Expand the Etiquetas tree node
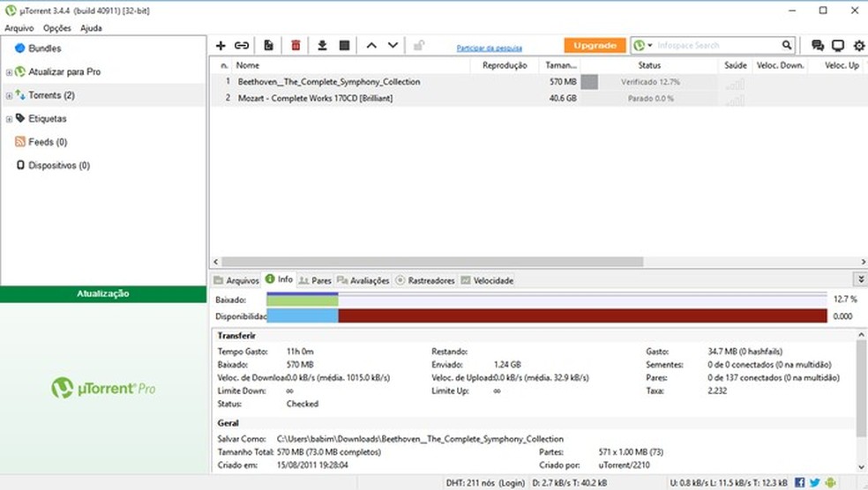This screenshot has height=490, width=868. tap(9, 119)
